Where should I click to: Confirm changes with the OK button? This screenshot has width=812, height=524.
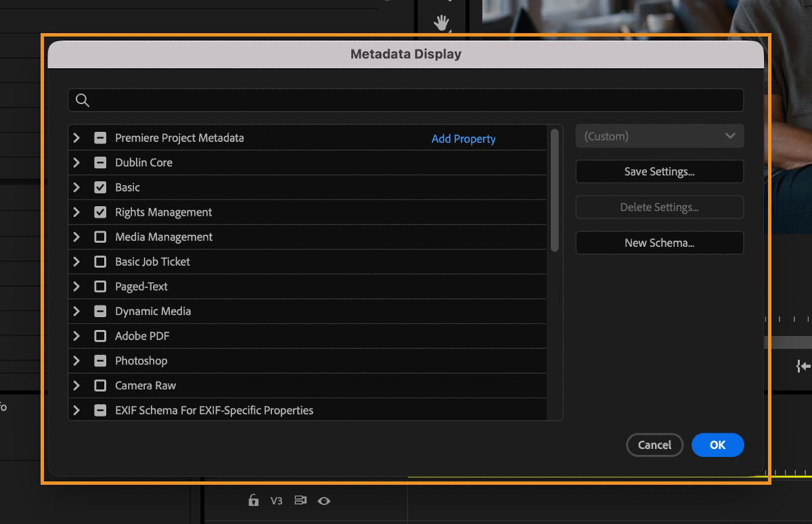pyautogui.click(x=717, y=445)
